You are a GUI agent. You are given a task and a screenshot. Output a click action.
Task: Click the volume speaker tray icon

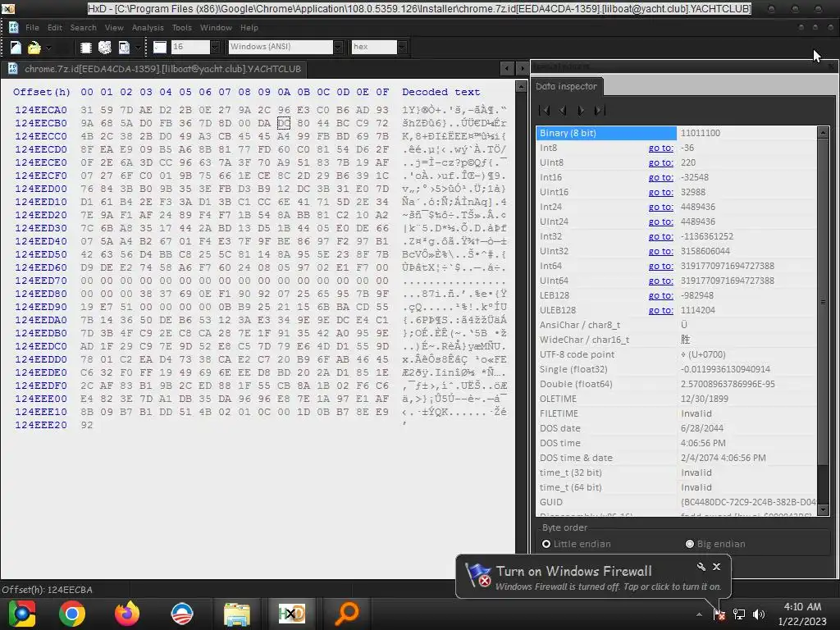758,614
